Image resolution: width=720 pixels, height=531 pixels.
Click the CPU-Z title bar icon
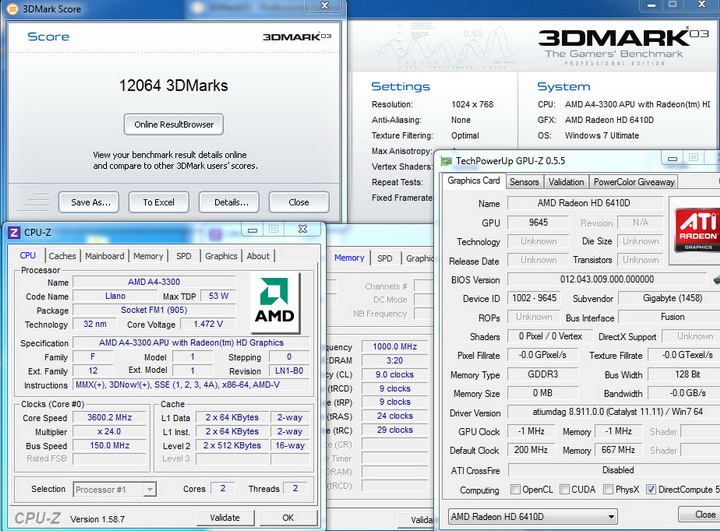[x=14, y=232]
